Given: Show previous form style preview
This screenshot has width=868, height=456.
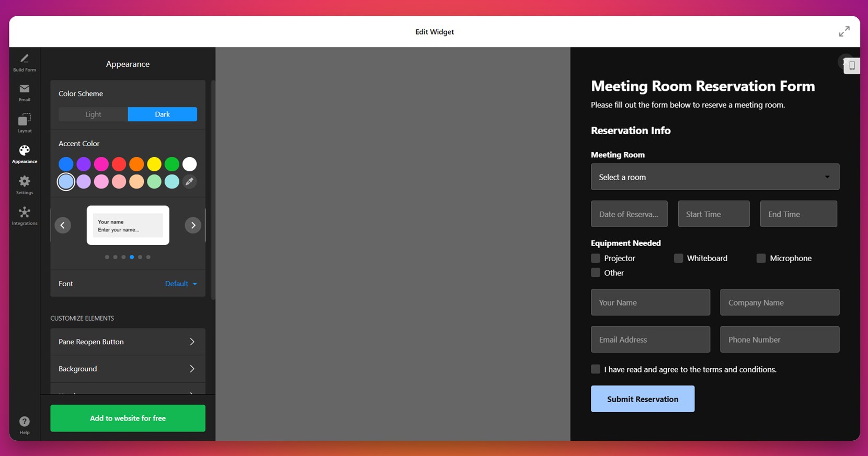Looking at the screenshot, I should pos(63,225).
